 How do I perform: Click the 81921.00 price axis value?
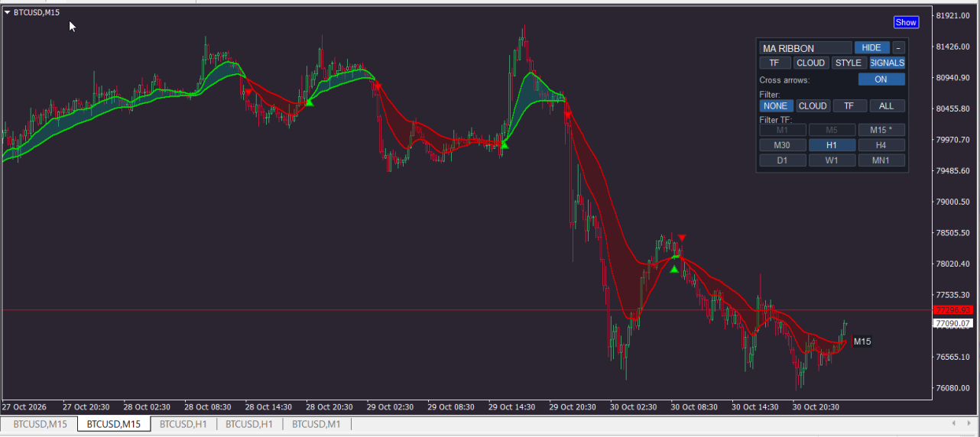(952, 15)
